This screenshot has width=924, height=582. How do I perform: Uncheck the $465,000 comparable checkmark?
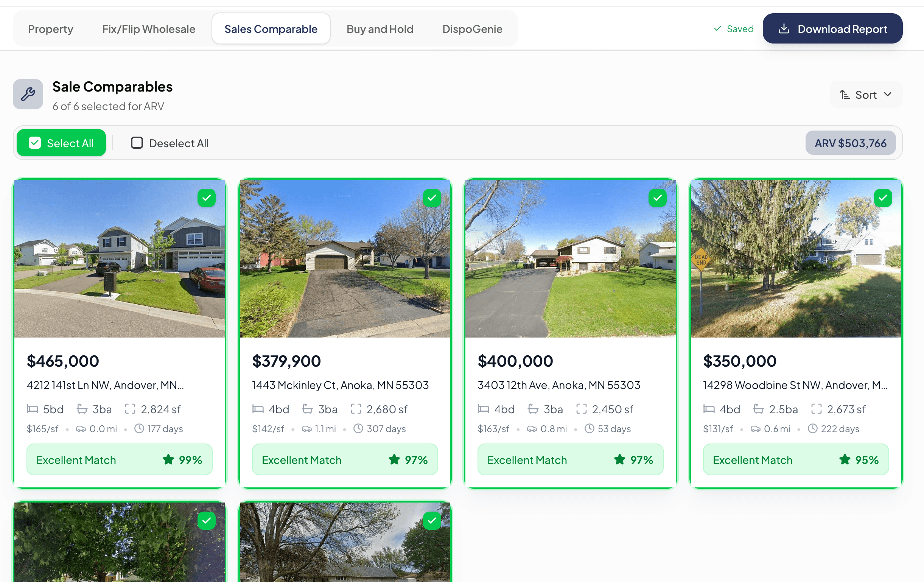point(207,198)
